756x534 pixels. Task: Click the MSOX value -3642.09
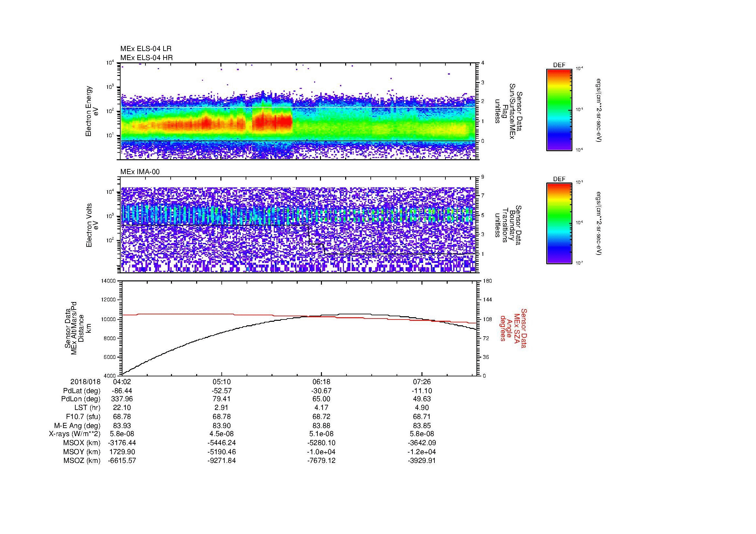[422, 443]
